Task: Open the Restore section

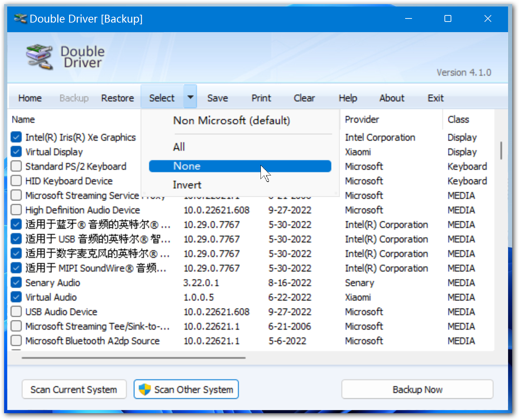Action: [x=118, y=98]
